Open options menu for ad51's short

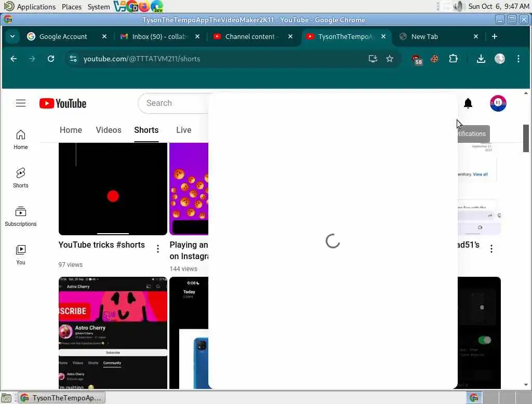coord(491,249)
